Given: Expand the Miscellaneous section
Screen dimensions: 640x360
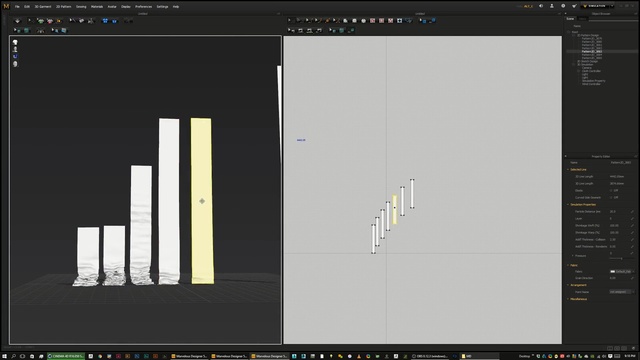Looking at the screenshot, I should coord(568,299).
